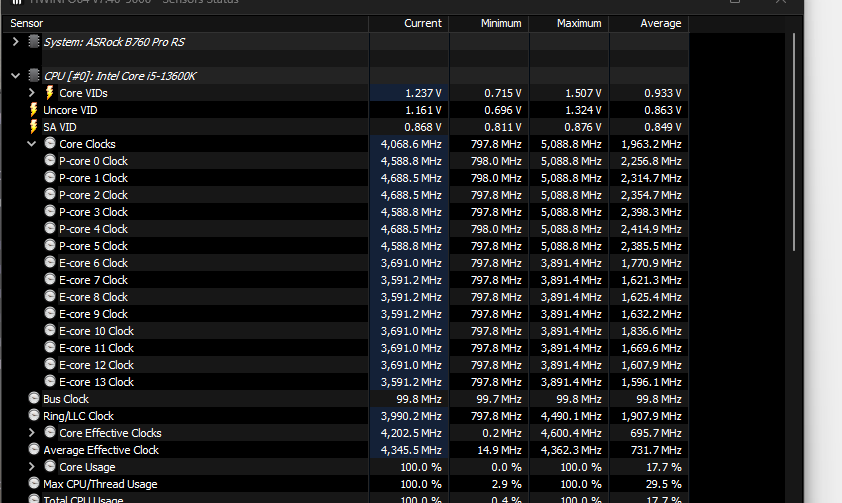This screenshot has height=503, width=842.
Task: Click the clock icon of E-core 12 Clock
Action: [x=50, y=364]
